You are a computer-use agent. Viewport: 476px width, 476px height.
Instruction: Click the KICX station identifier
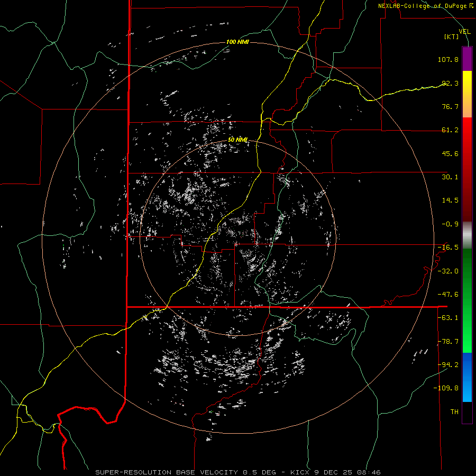click(x=300, y=472)
